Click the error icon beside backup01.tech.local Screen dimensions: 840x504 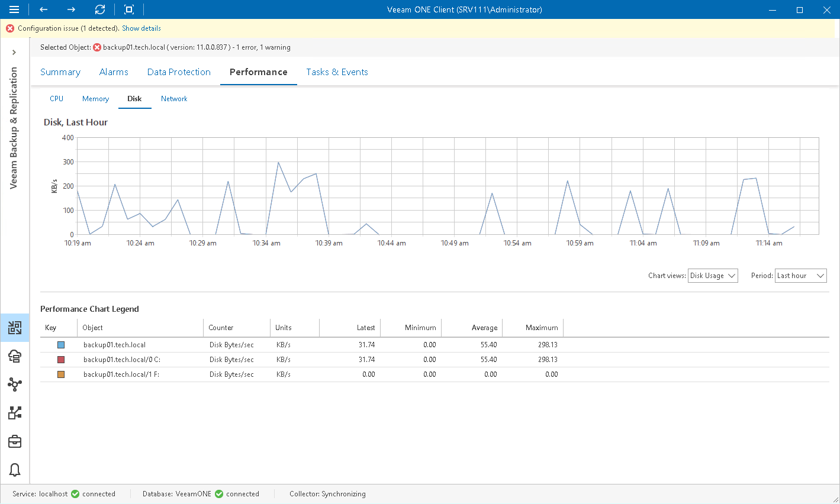(x=98, y=47)
